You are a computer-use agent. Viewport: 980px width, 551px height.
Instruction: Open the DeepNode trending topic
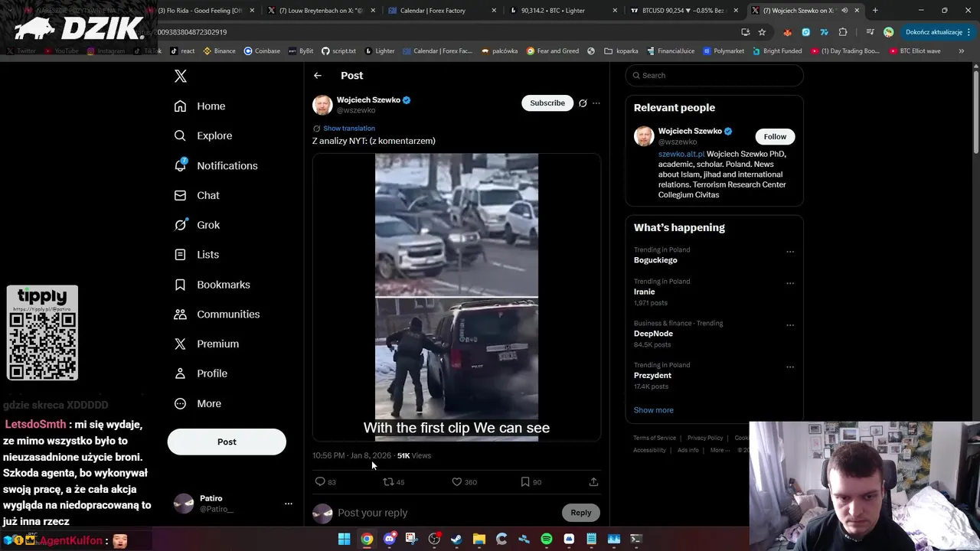tap(653, 334)
